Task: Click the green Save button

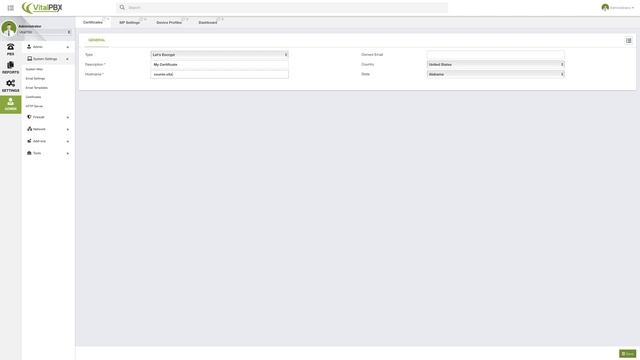Action: [x=627, y=353]
